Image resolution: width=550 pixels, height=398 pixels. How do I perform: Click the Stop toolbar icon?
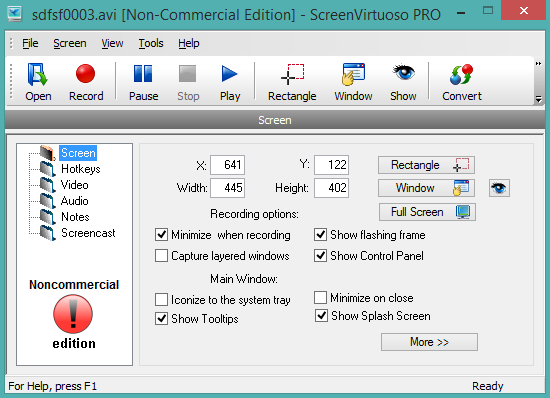pos(188,82)
